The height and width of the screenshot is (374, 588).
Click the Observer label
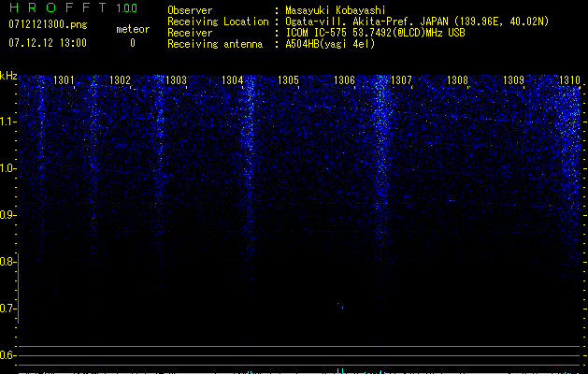coord(190,10)
